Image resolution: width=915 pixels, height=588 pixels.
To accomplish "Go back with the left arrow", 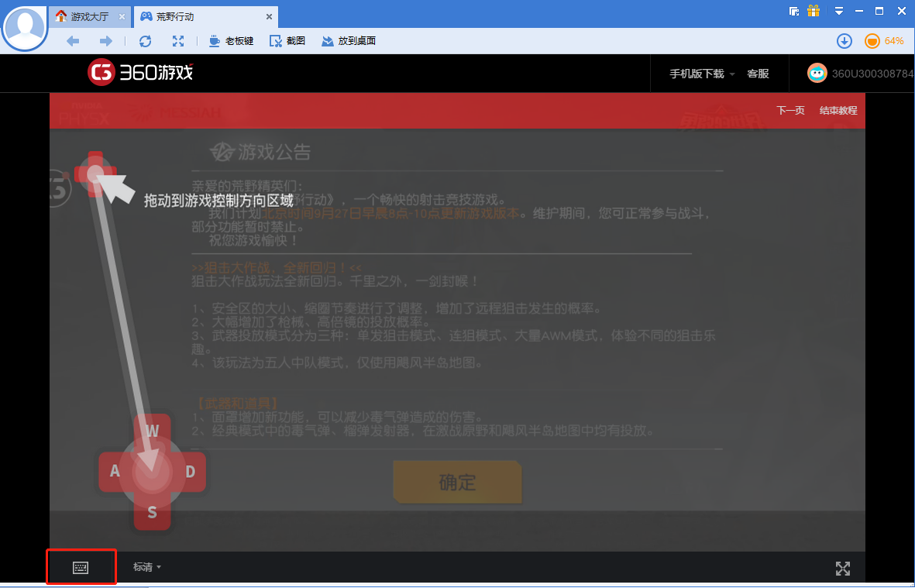I will pyautogui.click(x=73, y=41).
